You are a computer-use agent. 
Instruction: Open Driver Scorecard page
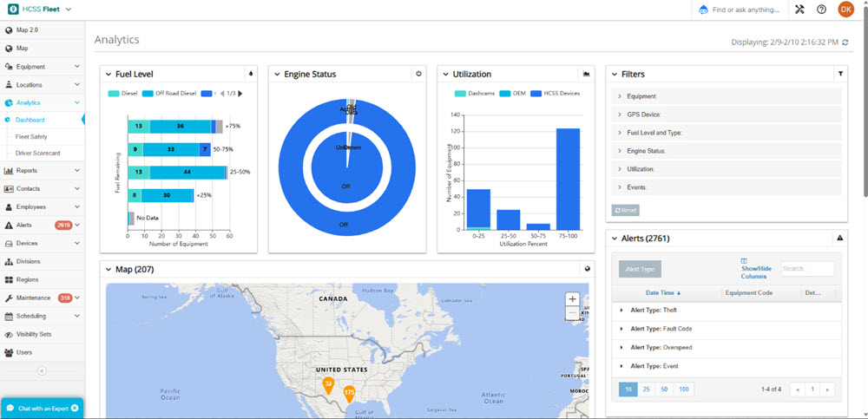[37, 153]
